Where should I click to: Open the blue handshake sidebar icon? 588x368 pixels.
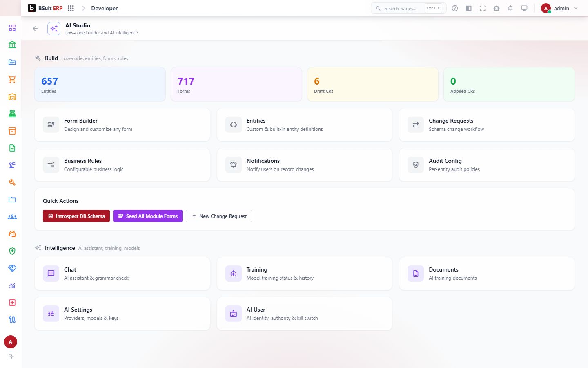pos(12,268)
